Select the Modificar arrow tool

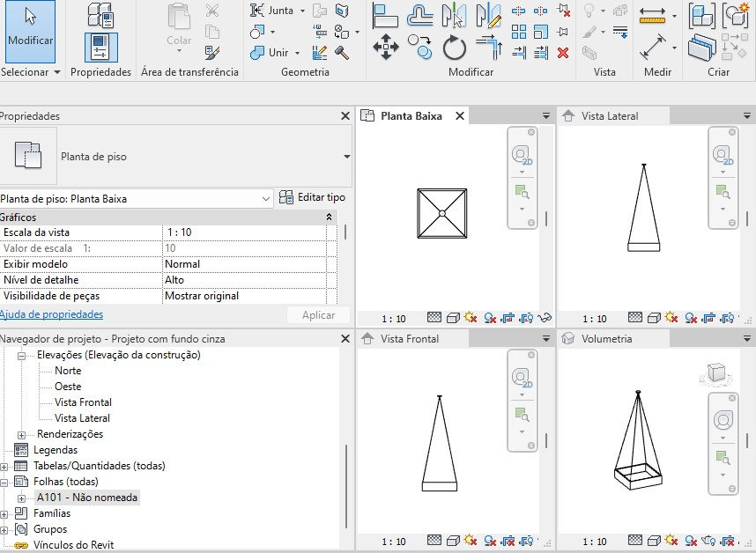point(30,31)
